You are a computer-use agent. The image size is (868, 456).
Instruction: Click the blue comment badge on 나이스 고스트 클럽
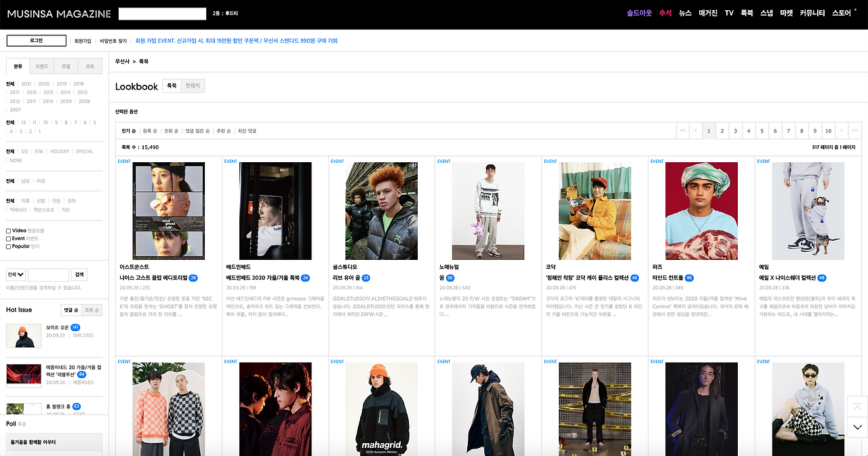tap(192, 278)
